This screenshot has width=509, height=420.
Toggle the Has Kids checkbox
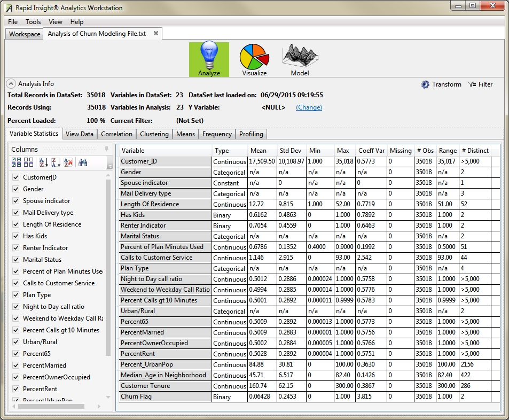click(15, 236)
